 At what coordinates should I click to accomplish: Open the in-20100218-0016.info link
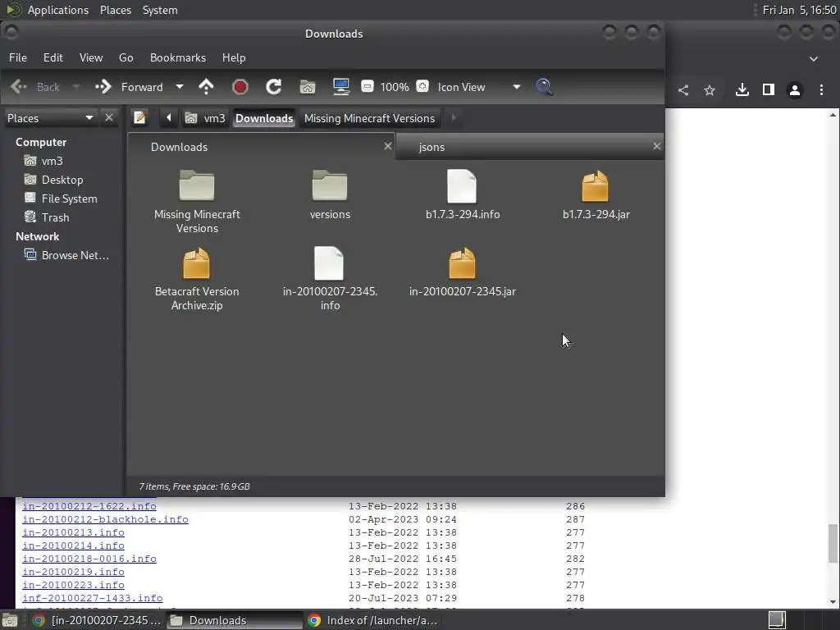coord(89,559)
